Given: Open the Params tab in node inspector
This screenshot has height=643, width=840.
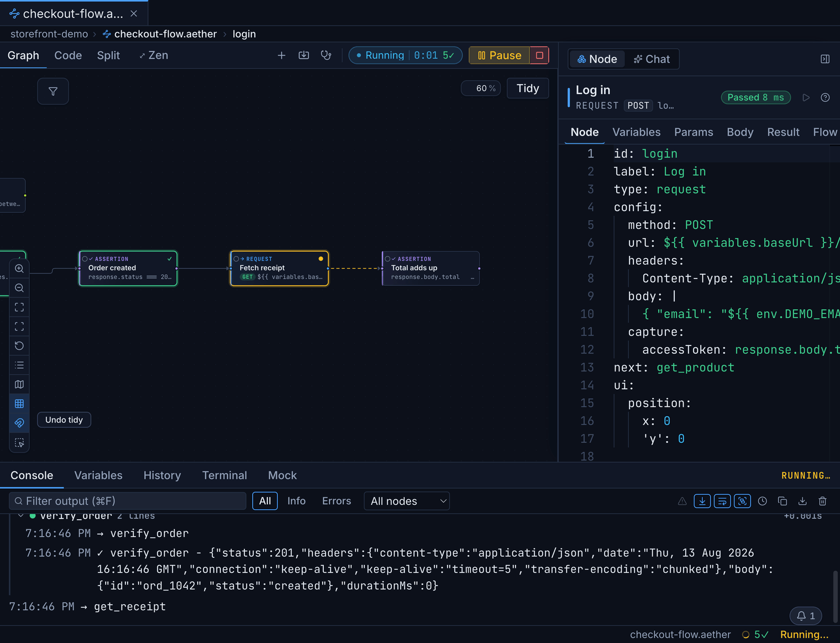Looking at the screenshot, I should coord(694,132).
